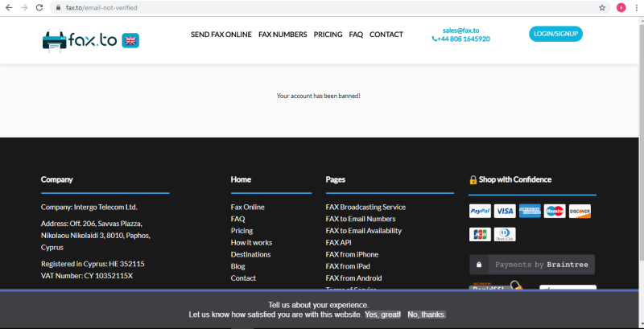Click the PayPal payment icon
This screenshot has height=329, width=644.
[x=480, y=212]
